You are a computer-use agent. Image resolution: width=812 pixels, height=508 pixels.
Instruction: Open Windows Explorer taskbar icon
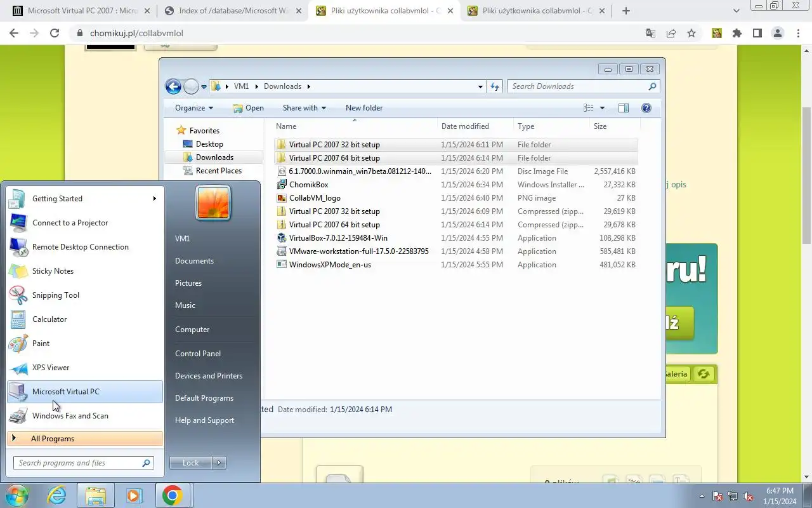point(96,495)
